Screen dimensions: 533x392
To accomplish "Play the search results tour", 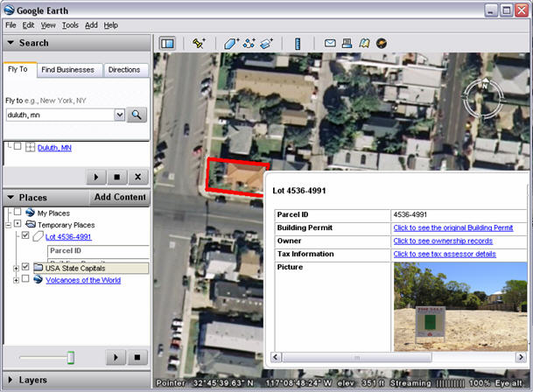I will [96, 177].
